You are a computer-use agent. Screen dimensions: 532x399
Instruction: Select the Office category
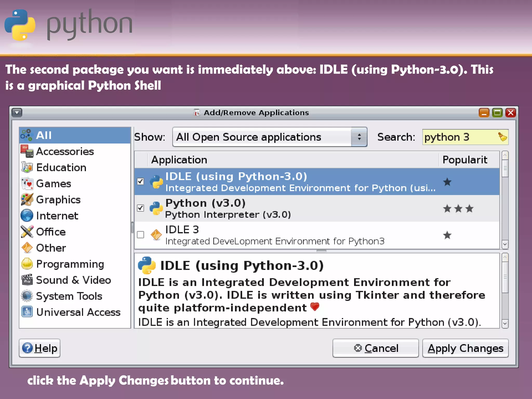coord(75,232)
